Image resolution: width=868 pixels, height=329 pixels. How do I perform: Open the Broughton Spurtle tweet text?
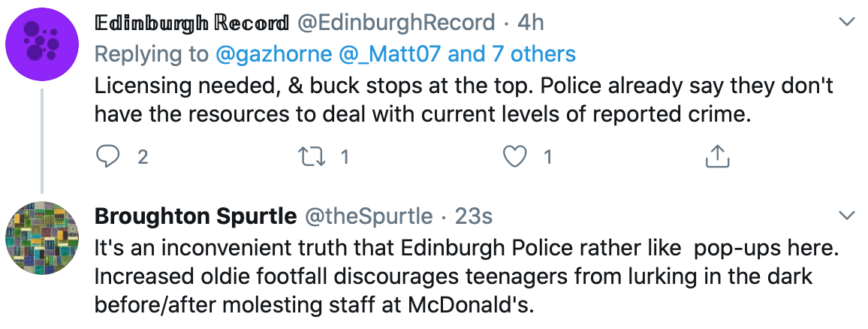pos(451,277)
